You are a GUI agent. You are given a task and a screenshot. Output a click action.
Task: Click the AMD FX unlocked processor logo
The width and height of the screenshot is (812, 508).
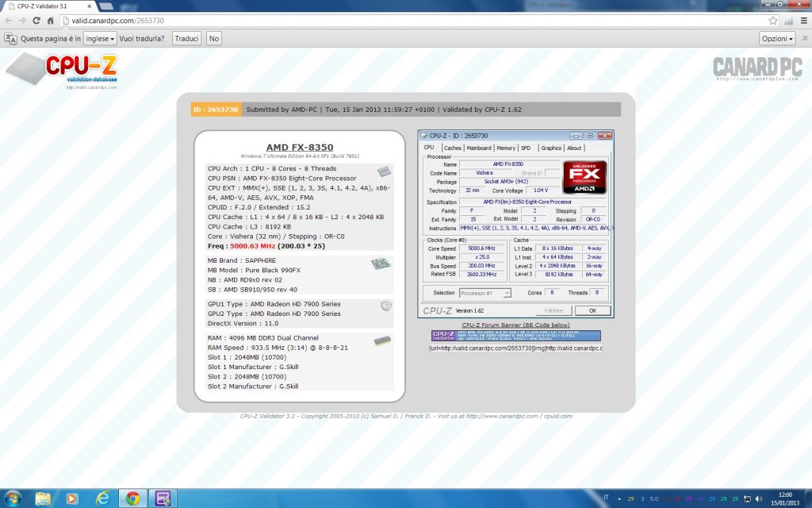pos(584,177)
